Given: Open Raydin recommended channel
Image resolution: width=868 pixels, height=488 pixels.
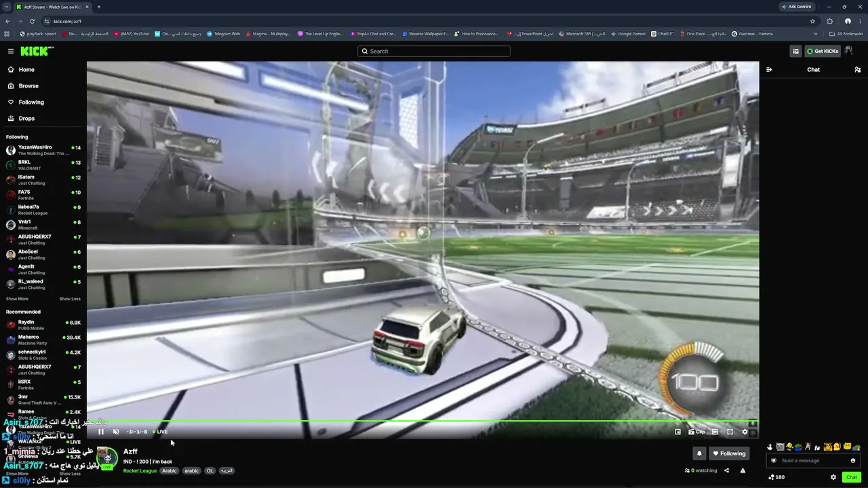Looking at the screenshot, I should (43, 325).
